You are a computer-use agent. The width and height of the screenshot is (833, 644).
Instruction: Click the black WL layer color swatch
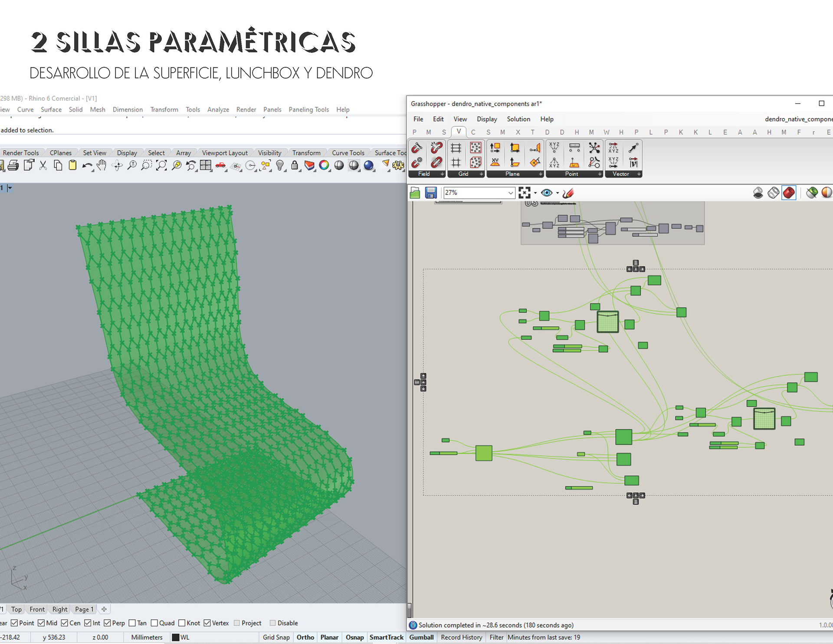click(176, 637)
